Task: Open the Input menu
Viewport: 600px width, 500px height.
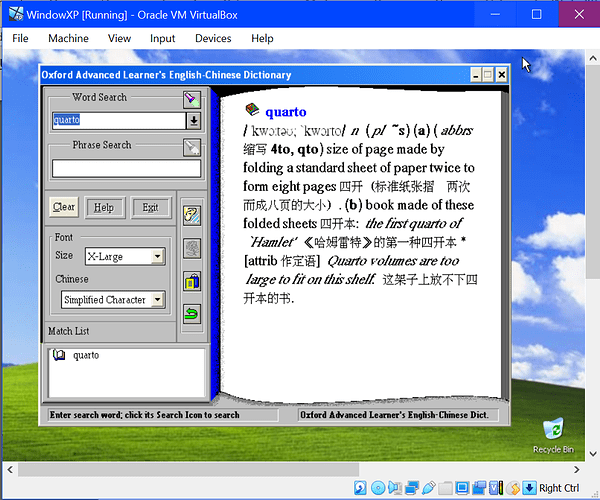Action: click(x=162, y=38)
